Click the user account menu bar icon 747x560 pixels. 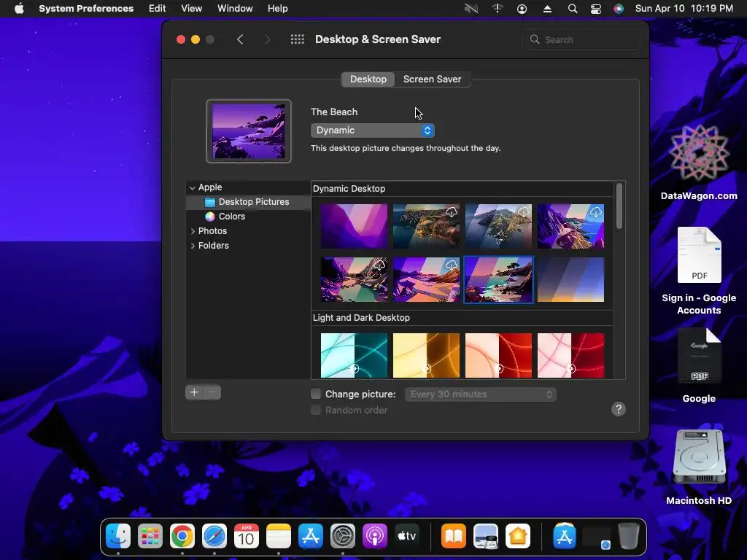click(x=522, y=9)
